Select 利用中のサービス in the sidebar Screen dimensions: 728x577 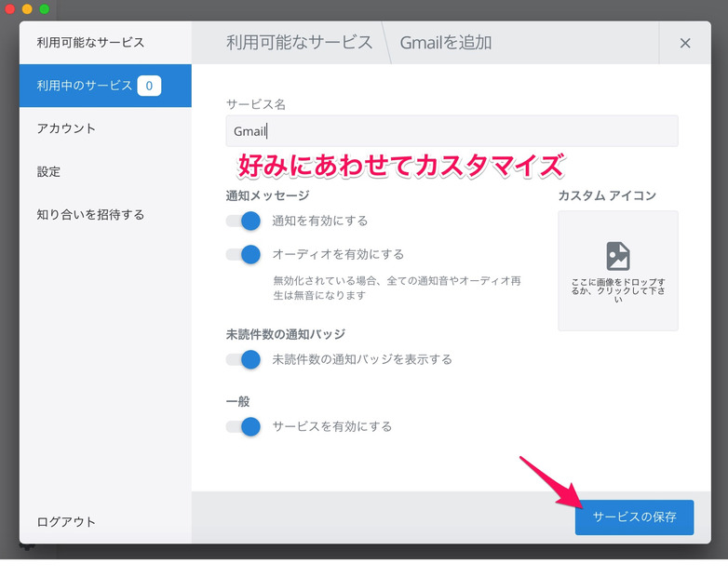point(85,86)
